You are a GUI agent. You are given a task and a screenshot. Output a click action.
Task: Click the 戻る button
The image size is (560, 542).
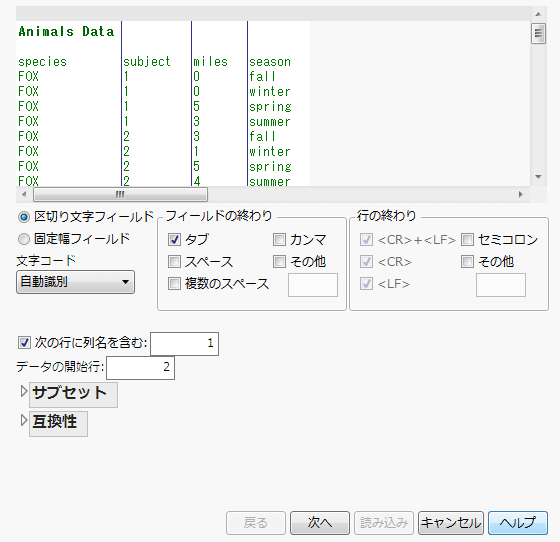[x=256, y=523]
